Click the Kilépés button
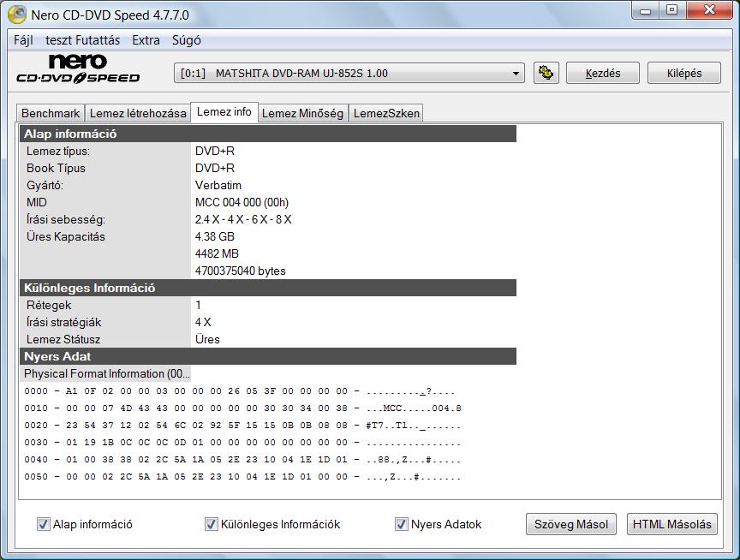740x560 pixels. [x=683, y=73]
